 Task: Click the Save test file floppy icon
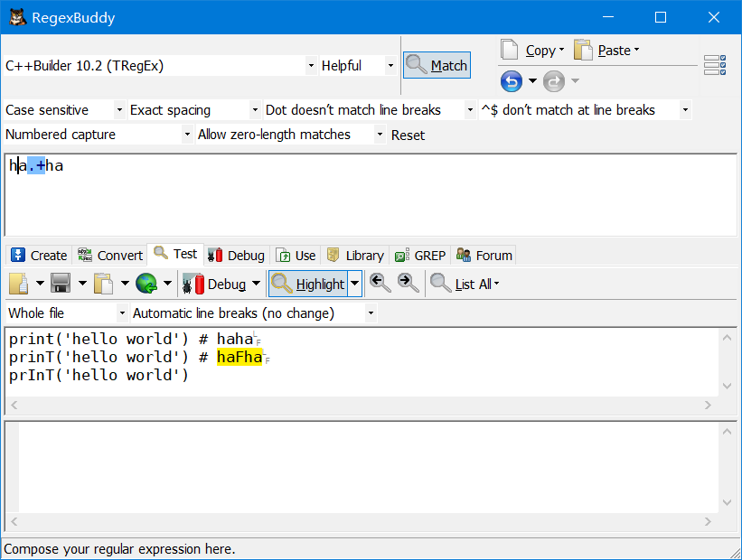(x=61, y=284)
